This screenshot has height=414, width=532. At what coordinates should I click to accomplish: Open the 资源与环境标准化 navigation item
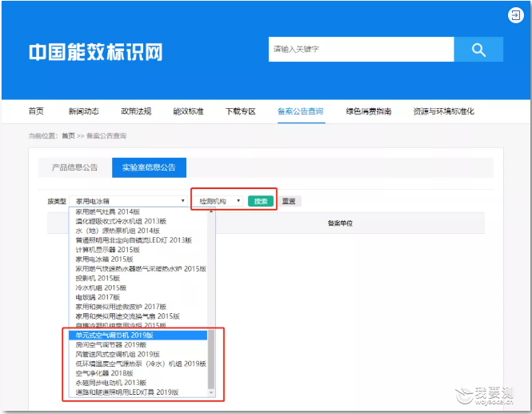point(444,111)
